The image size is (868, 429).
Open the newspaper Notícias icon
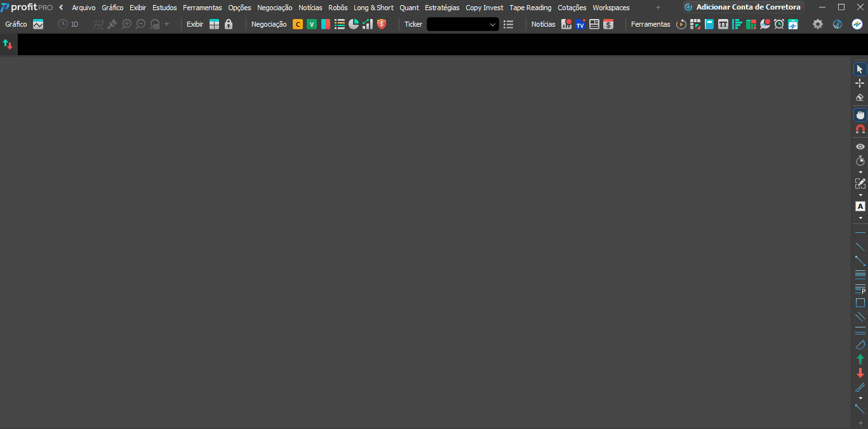[594, 24]
